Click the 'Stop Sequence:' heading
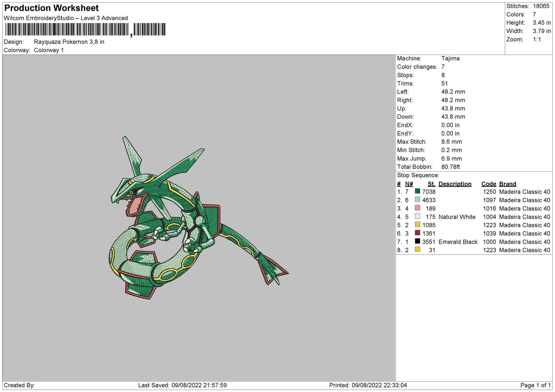555x392 pixels. [x=418, y=175]
